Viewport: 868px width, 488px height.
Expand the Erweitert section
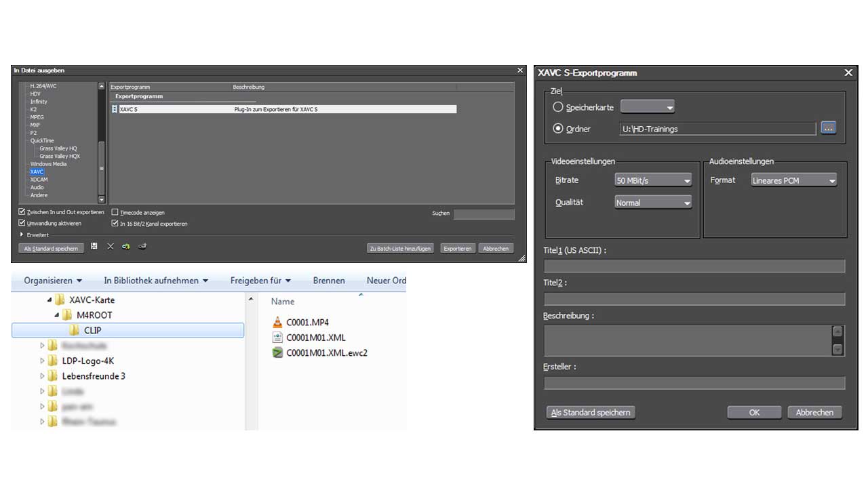coord(22,235)
